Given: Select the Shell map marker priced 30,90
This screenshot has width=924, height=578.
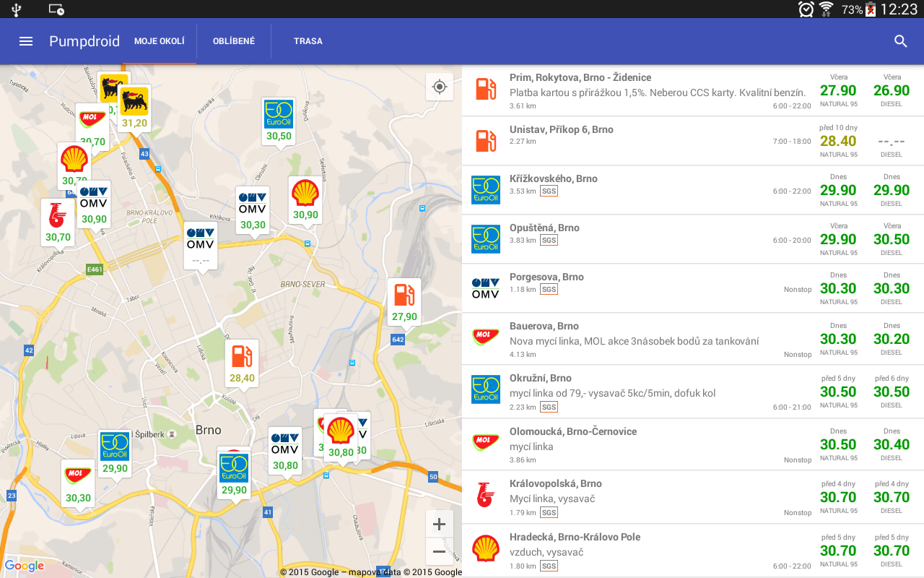Looking at the screenshot, I should (305, 201).
